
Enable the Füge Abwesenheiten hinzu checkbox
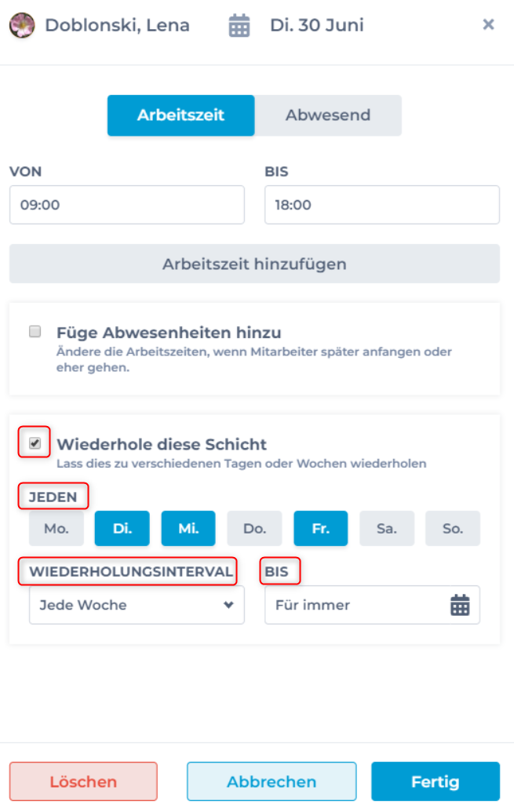(x=35, y=332)
